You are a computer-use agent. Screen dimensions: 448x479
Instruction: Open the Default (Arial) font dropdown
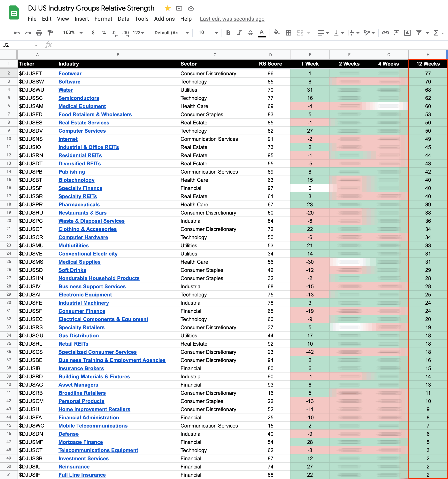[172, 33]
